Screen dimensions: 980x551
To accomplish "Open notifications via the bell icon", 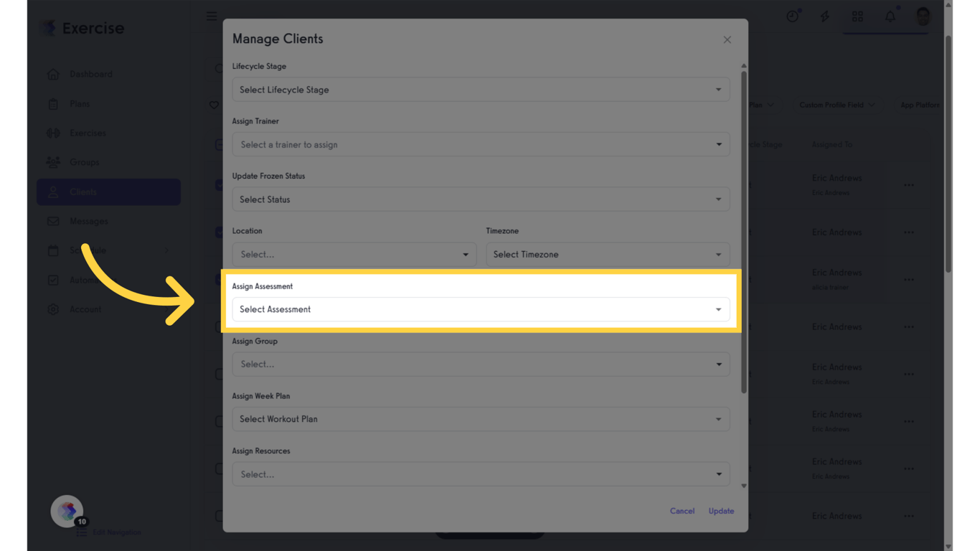I will pos(890,16).
